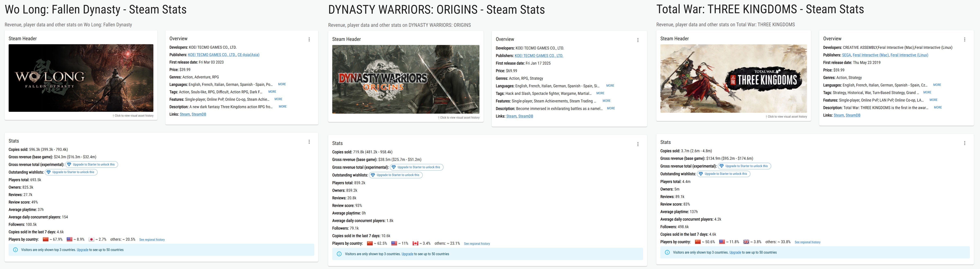
Task: Expand Wo Long Description with MORE
Action: pyautogui.click(x=282, y=106)
